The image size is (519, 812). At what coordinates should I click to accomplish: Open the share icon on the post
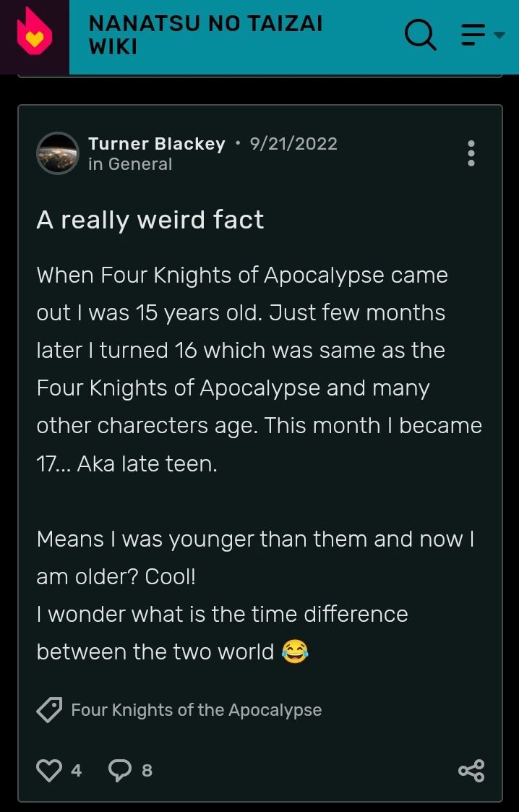tap(471, 771)
